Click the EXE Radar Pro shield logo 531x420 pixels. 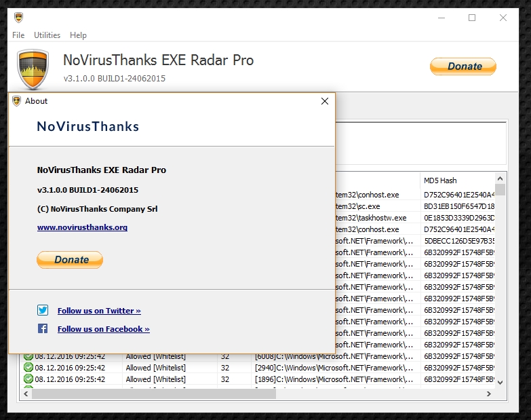[x=33, y=69]
